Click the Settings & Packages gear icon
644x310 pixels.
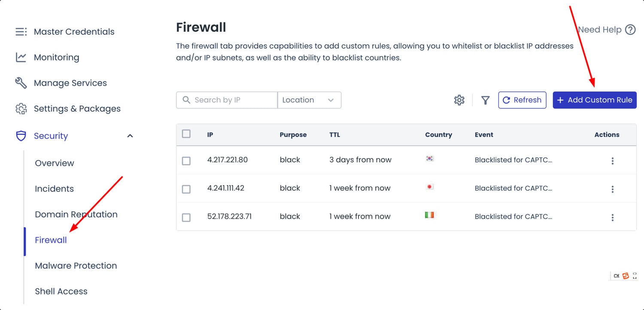(x=20, y=109)
